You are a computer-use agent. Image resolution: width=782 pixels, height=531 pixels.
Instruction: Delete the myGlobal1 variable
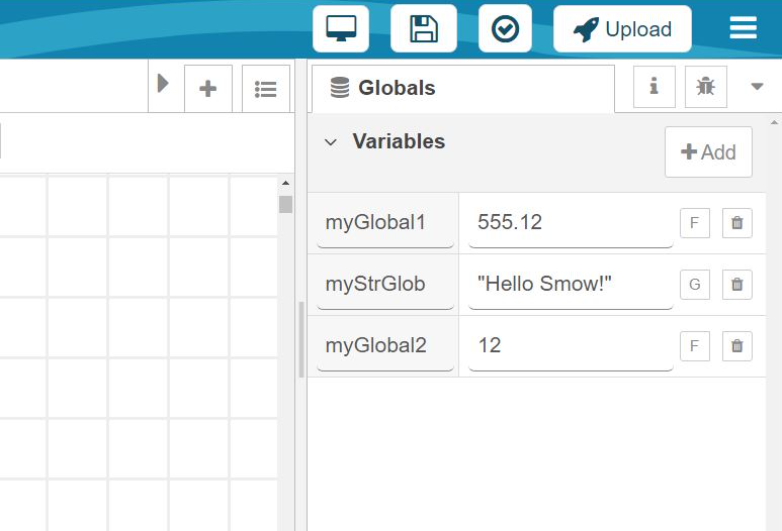click(737, 223)
